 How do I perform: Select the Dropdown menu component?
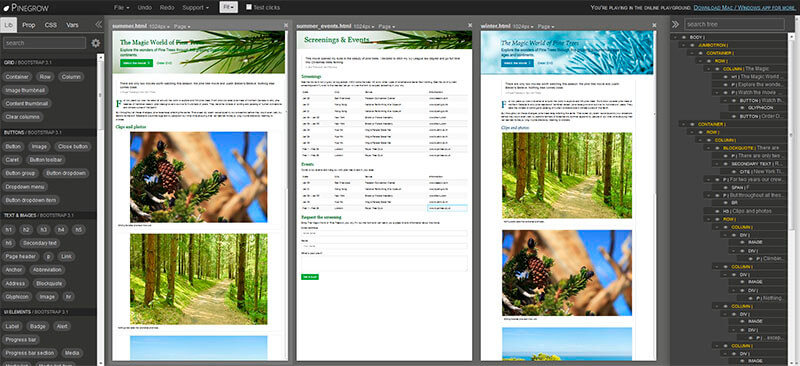coord(26,186)
